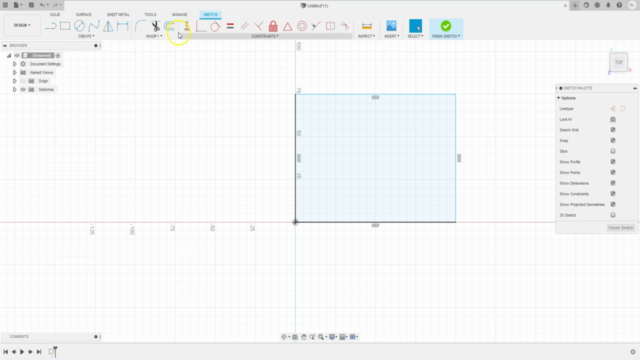The width and height of the screenshot is (640, 360).
Task: Select the Trim scissors tool
Action: 155,26
